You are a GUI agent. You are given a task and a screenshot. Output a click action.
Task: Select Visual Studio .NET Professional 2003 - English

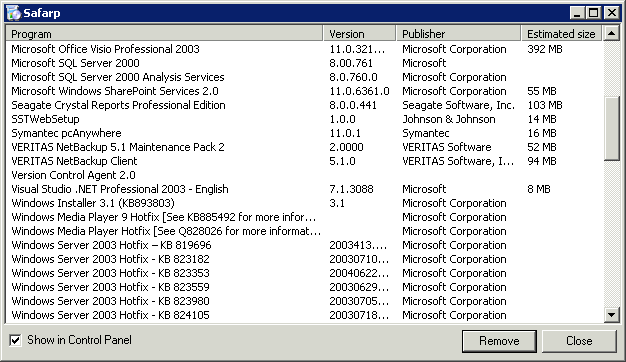120,189
